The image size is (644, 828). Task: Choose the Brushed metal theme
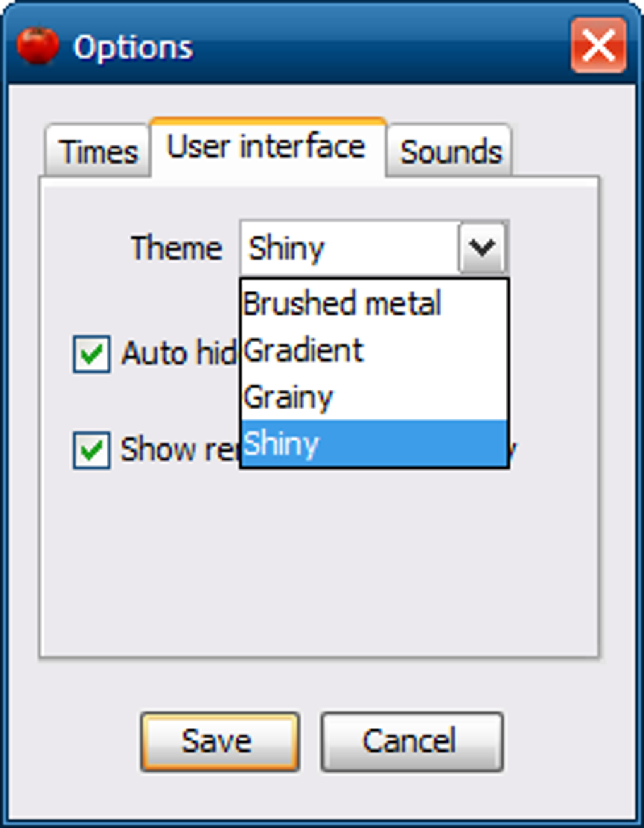[374, 303]
